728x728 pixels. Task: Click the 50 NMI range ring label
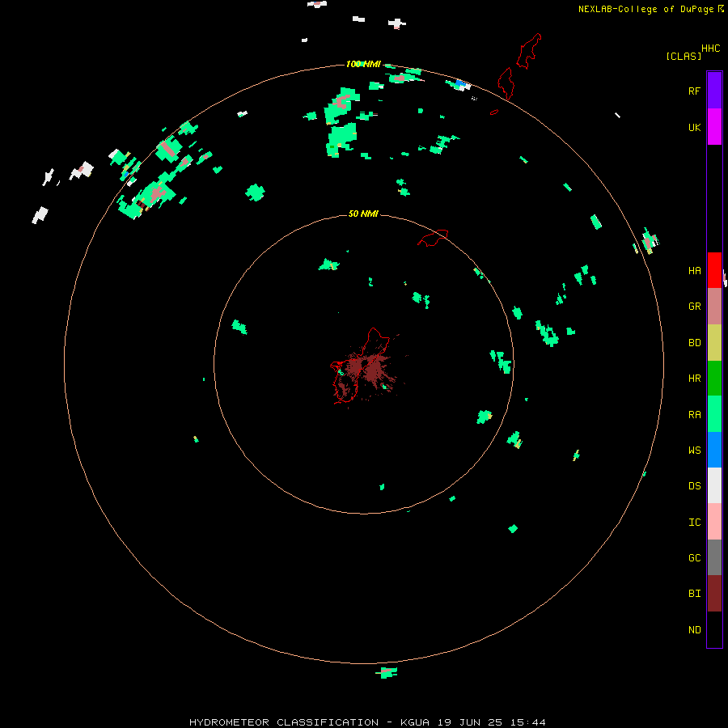point(363,214)
